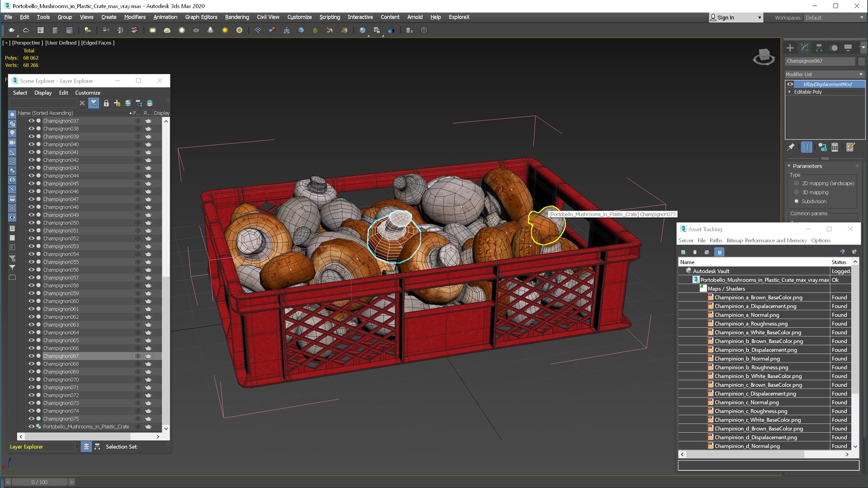Click Make Unique icon under modifier stack
Viewport: 868px width, 488px height.
click(822, 147)
